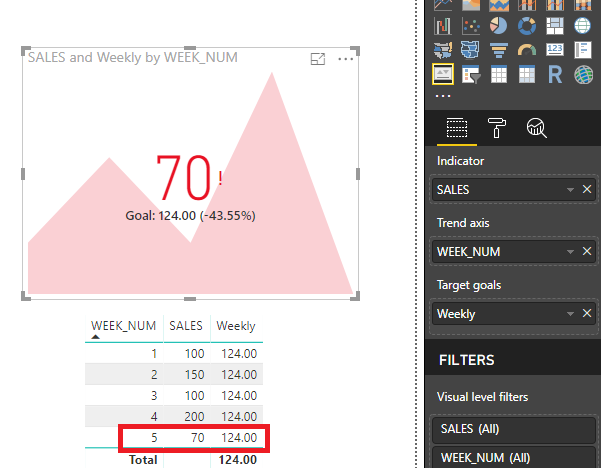Screen dimensions: 601x468
Task: Select the Gauge visualization
Action: coord(527,50)
